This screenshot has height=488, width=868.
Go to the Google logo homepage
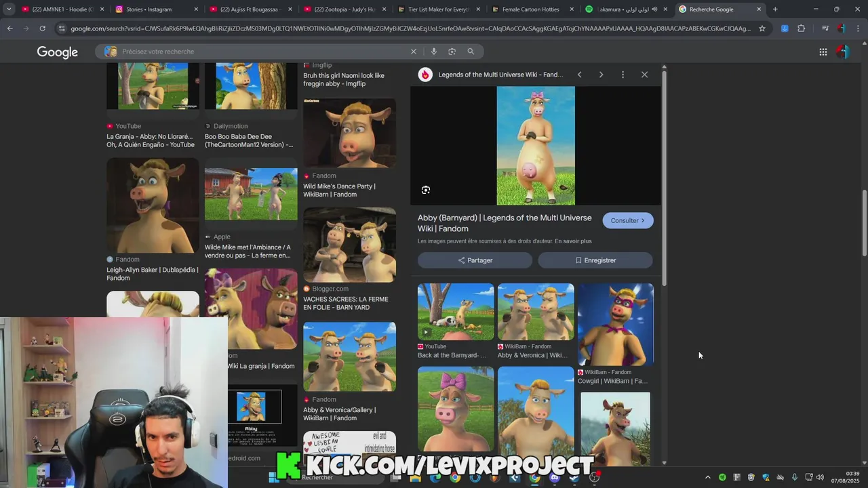pyautogui.click(x=57, y=52)
